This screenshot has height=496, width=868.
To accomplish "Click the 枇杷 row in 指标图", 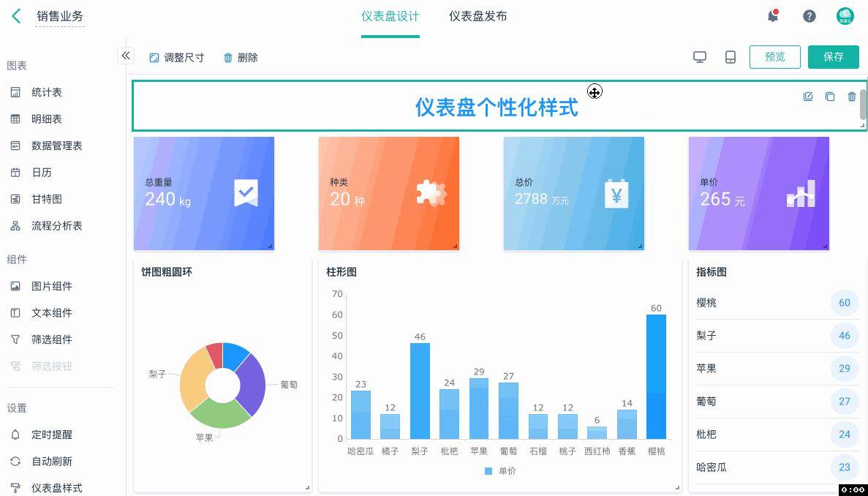I will [777, 435].
